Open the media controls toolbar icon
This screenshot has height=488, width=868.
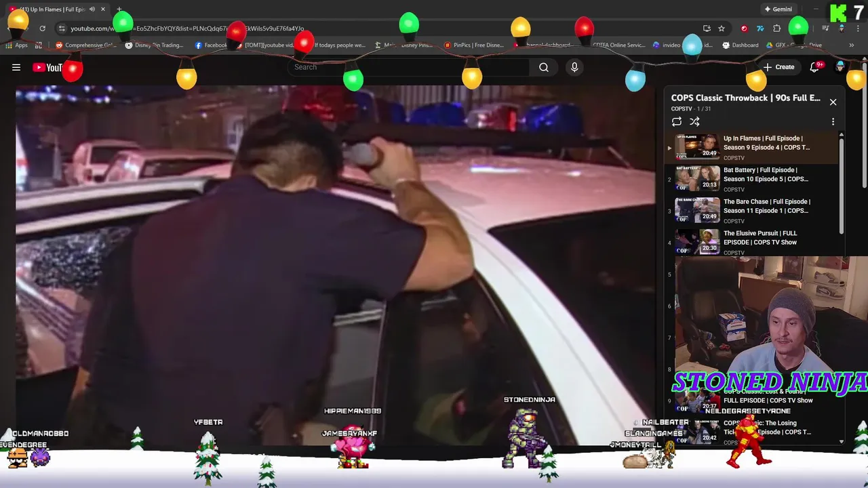click(825, 28)
